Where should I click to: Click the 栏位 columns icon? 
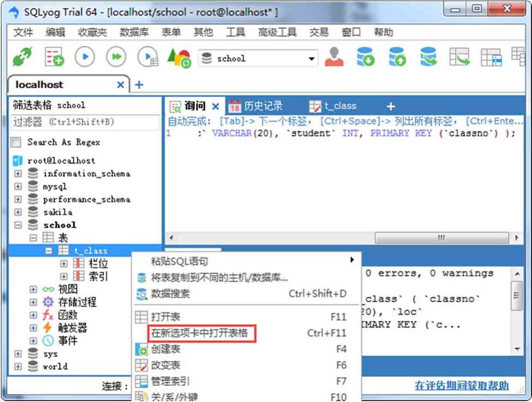click(79, 263)
